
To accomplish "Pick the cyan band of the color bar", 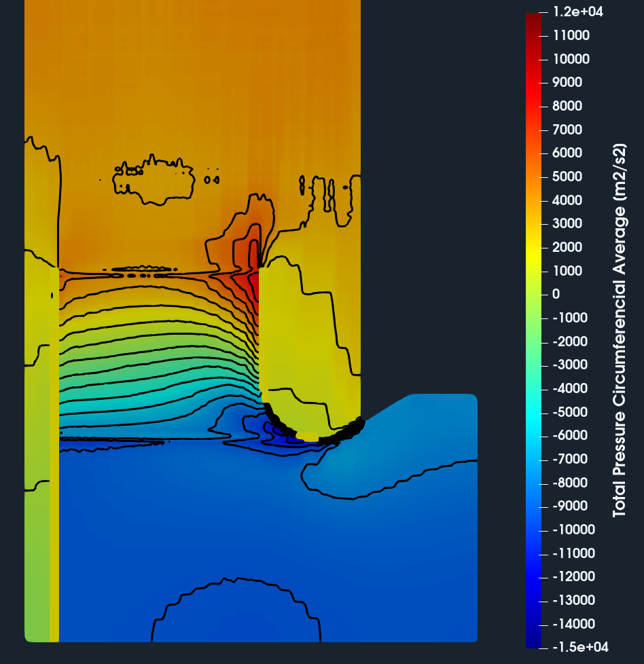I will click(535, 407).
